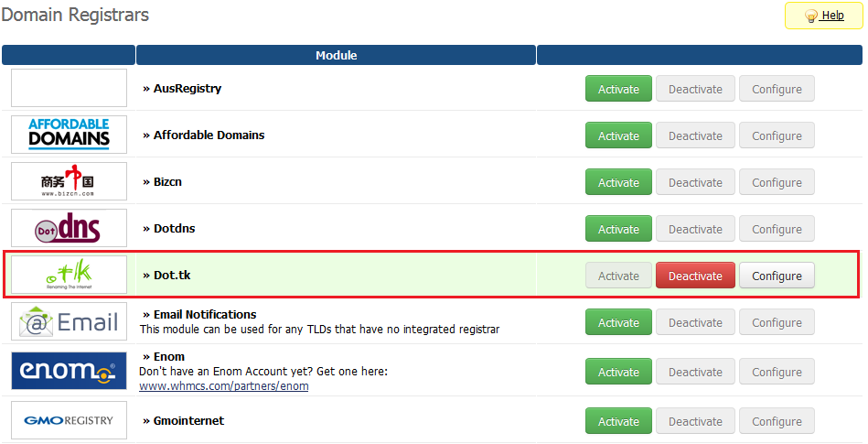Viewport: 868px width, 444px height.
Task: Click the GMO Registry logo
Action: tap(70, 420)
